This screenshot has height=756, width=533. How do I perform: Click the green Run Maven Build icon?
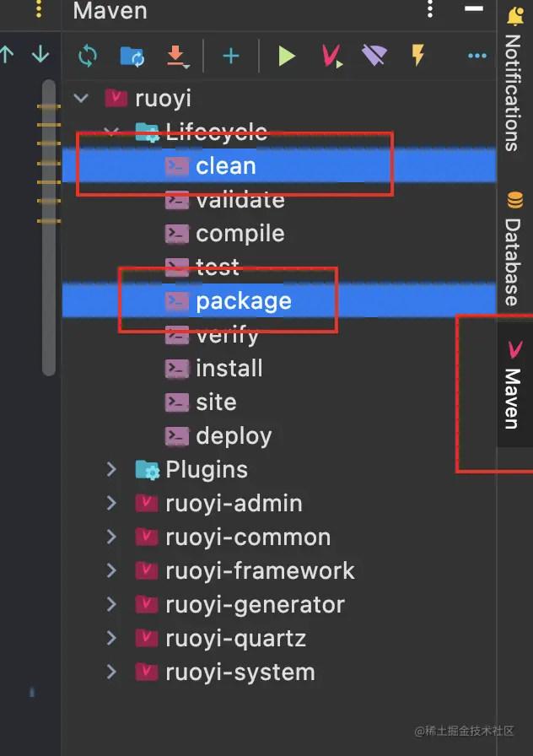287,57
